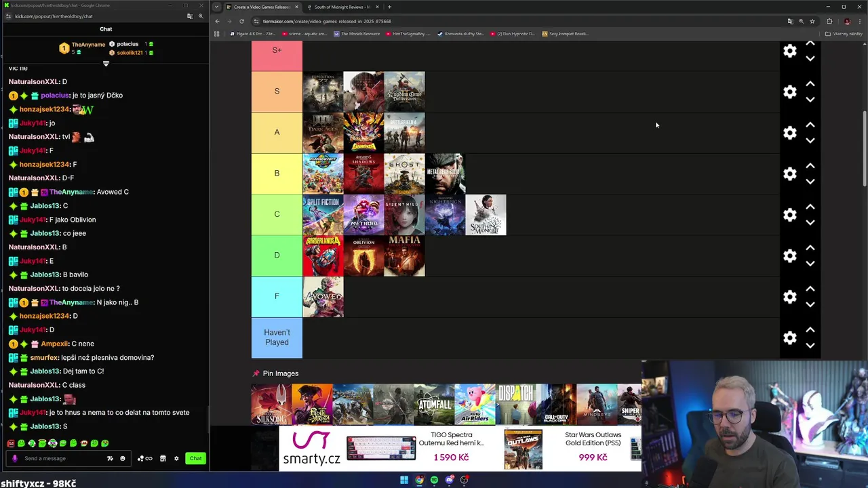Open The Models Resource bookmark
This screenshot has width=868, height=488.
(x=357, y=34)
